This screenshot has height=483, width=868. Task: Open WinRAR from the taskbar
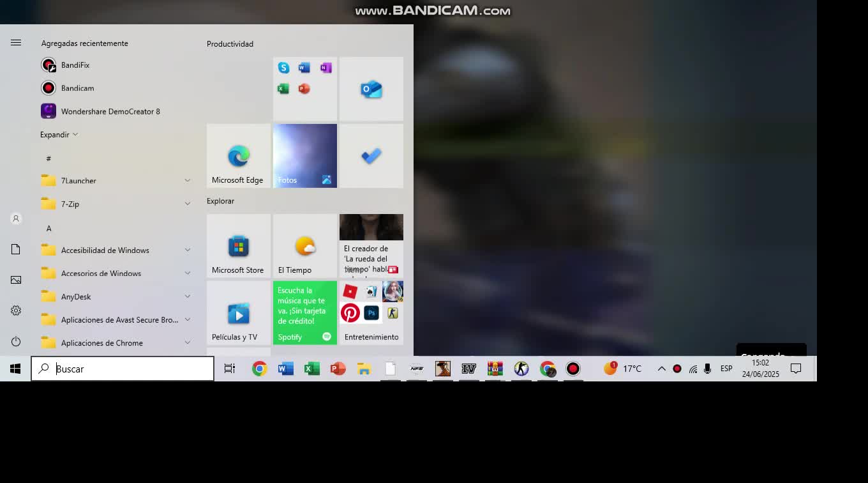(495, 369)
